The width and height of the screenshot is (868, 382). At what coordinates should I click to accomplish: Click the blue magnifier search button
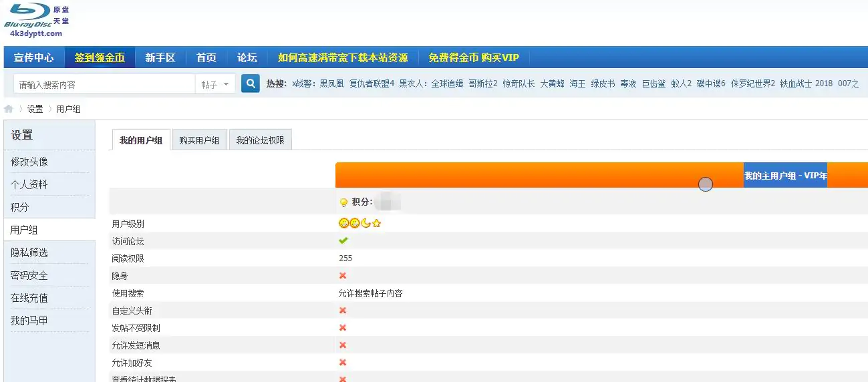click(251, 83)
